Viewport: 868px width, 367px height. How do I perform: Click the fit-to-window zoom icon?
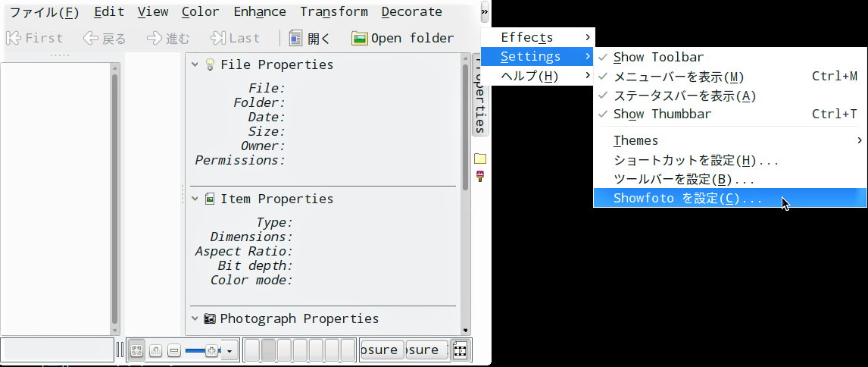coord(136,350)
